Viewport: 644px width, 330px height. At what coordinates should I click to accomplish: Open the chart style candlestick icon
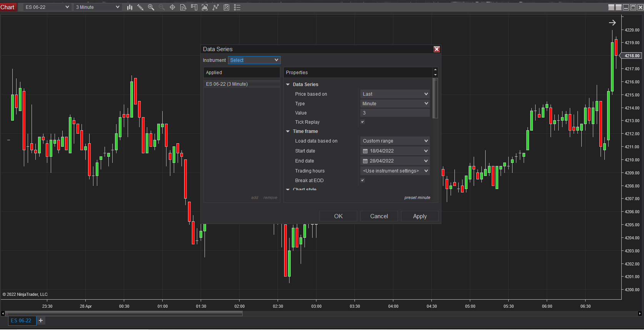click(130, 7)
